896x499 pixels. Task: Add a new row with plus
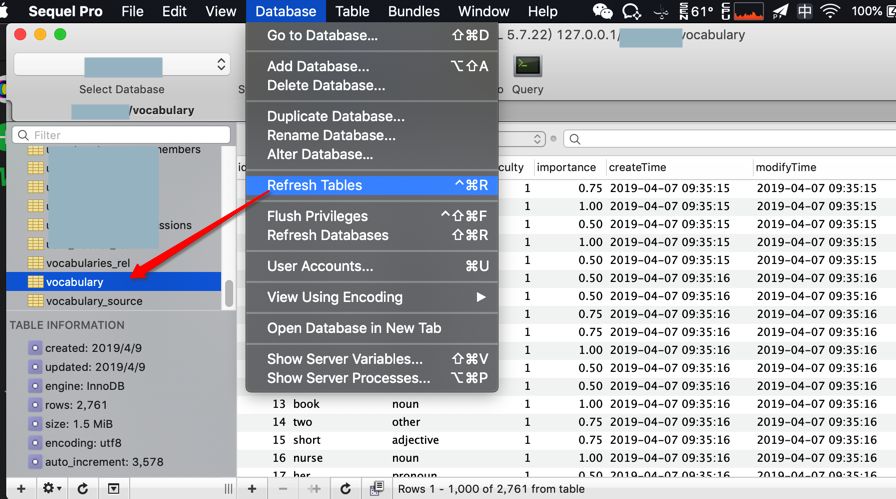click(252, 489)
